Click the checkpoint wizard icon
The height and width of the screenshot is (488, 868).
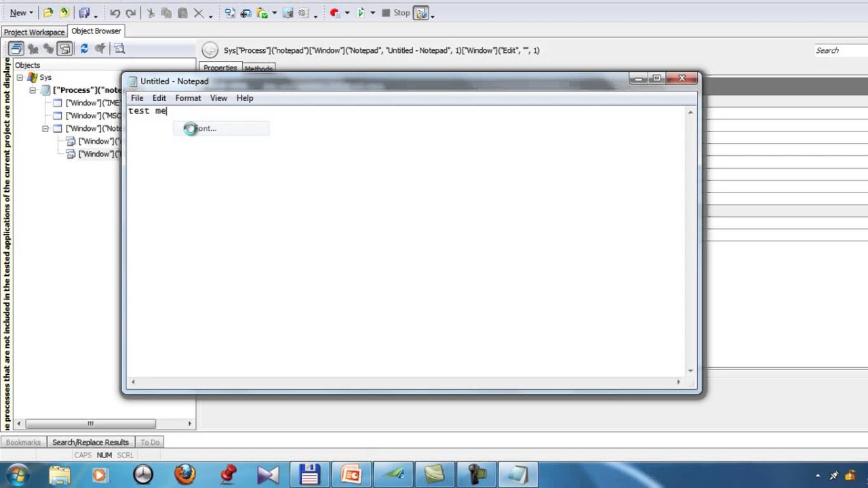tap(262, 13)
